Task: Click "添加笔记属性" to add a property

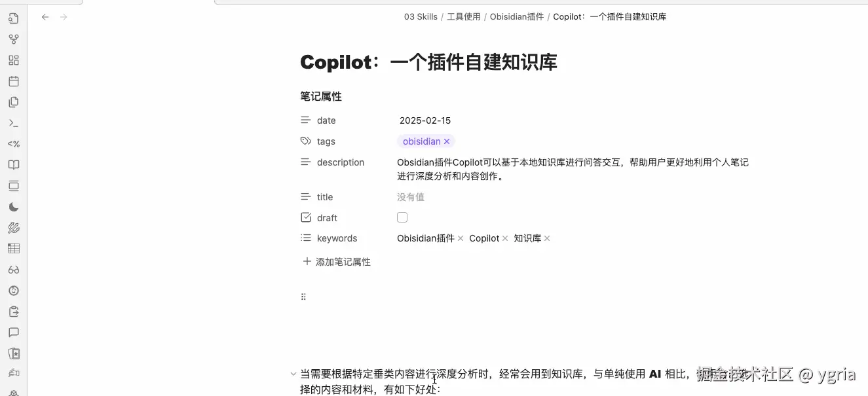Action: coord(343,261)
